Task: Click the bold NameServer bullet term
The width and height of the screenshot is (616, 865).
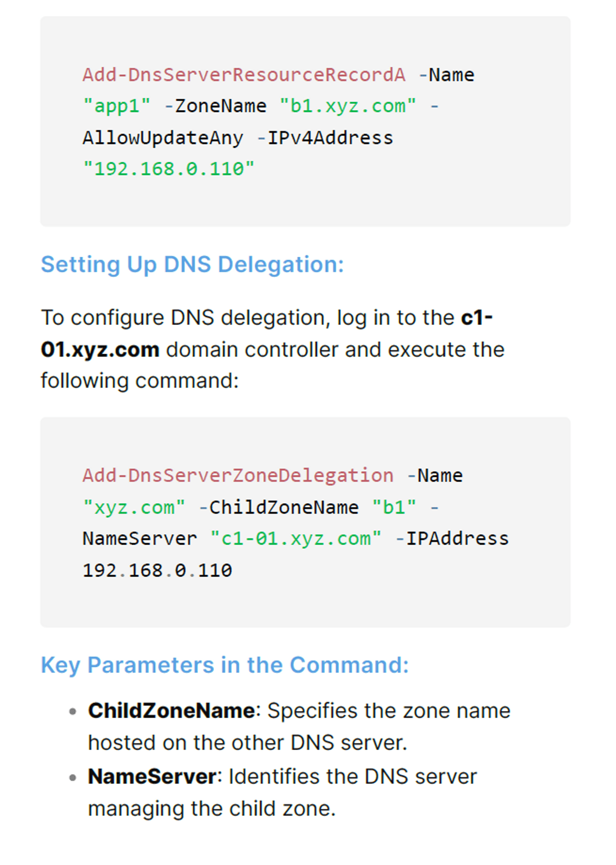Action: [152, 776]
